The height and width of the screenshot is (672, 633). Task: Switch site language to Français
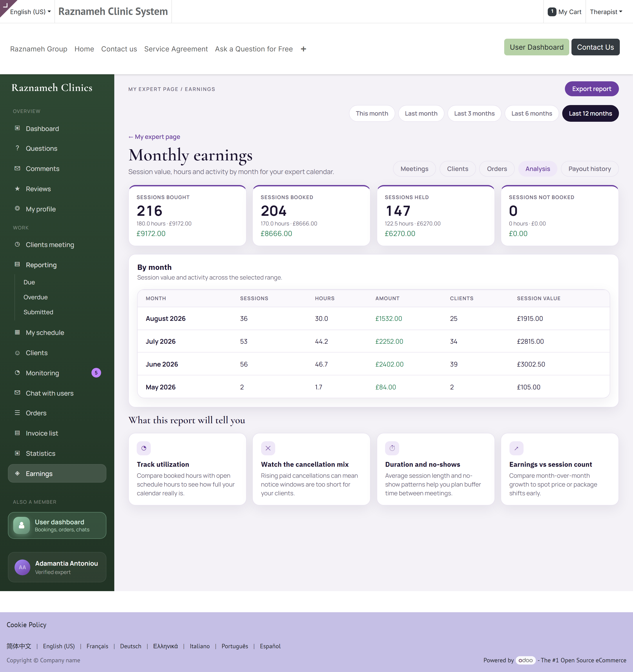97,646
